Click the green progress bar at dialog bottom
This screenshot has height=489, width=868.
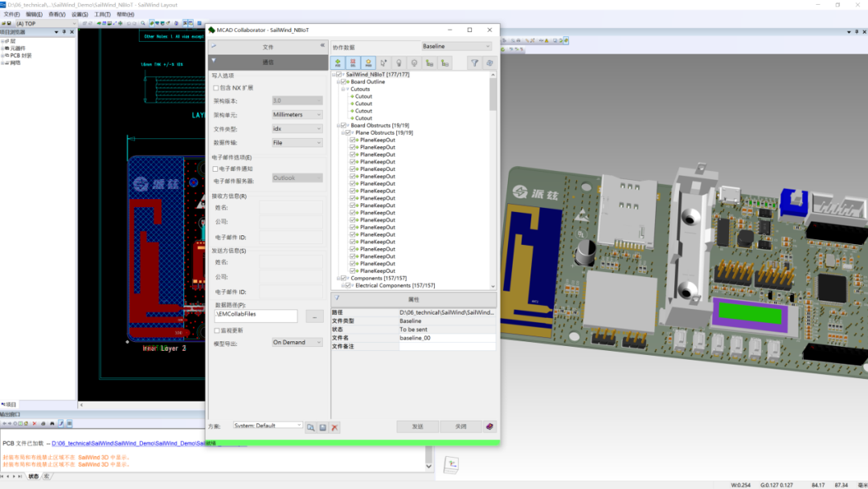click(x=353, y=442)
